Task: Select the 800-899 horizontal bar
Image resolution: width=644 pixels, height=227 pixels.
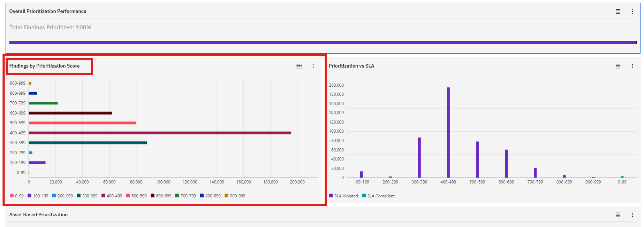Action: point(33,93)
